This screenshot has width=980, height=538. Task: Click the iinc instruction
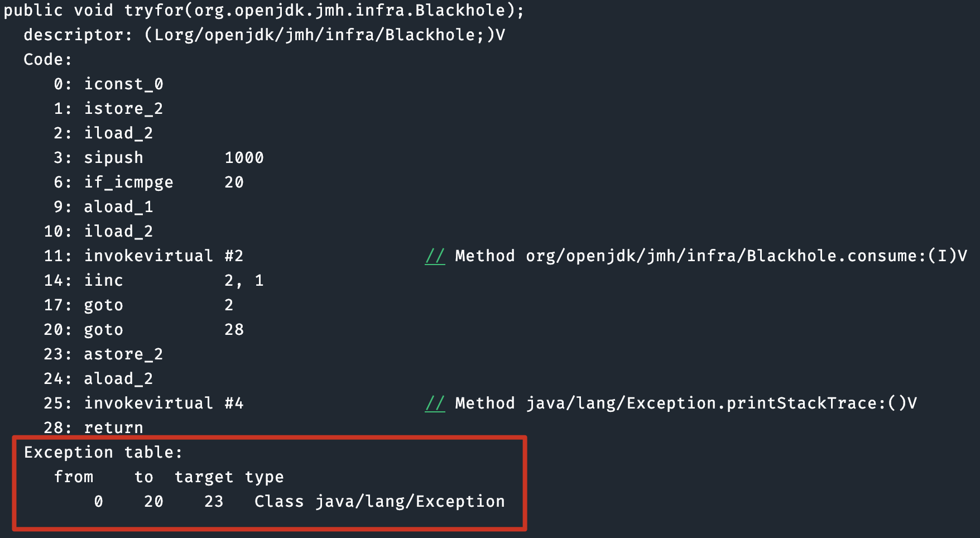103,281
